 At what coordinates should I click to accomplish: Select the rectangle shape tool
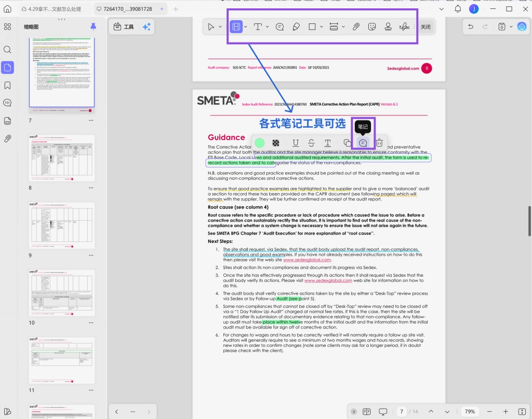(312, 26)
